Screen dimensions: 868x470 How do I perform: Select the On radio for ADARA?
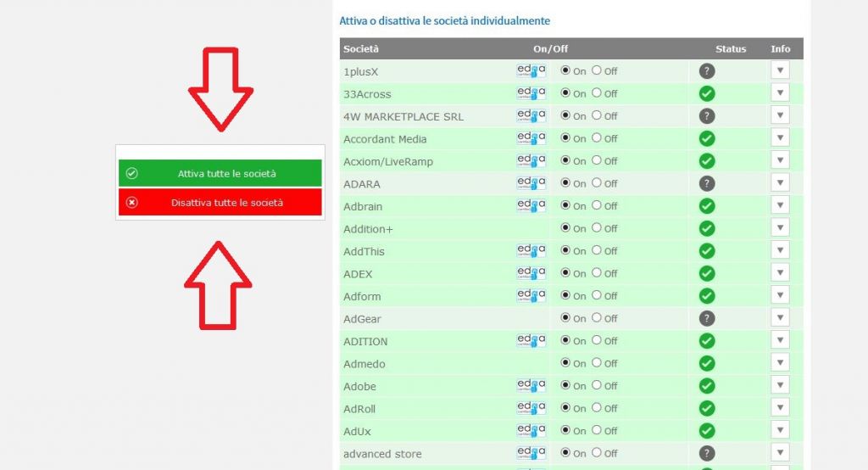(x=565, y=183)
